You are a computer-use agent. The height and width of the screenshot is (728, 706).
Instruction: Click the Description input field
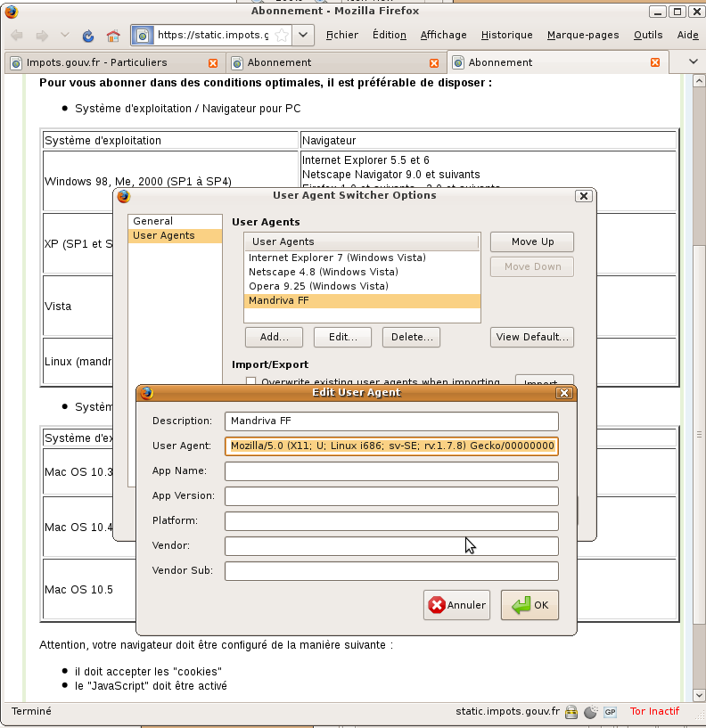point(391,421)
